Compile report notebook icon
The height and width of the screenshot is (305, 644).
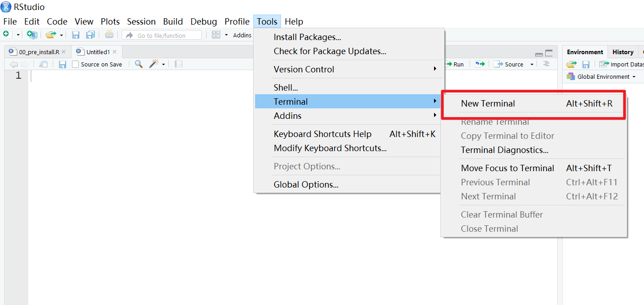[179, 64]
